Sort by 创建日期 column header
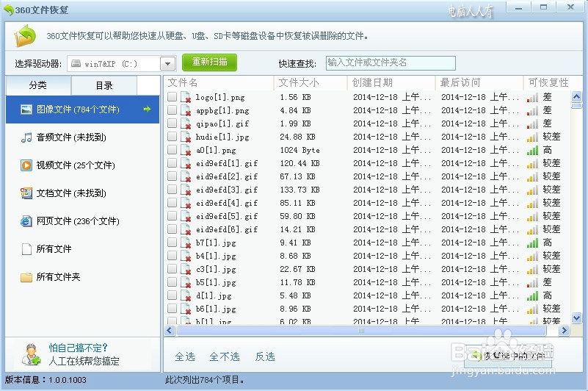 point(391,82)
